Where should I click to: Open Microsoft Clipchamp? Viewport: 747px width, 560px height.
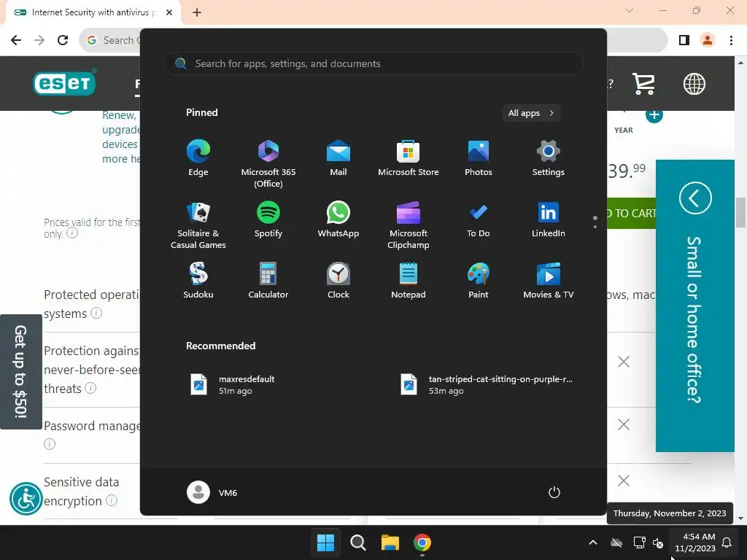(409, 225)
